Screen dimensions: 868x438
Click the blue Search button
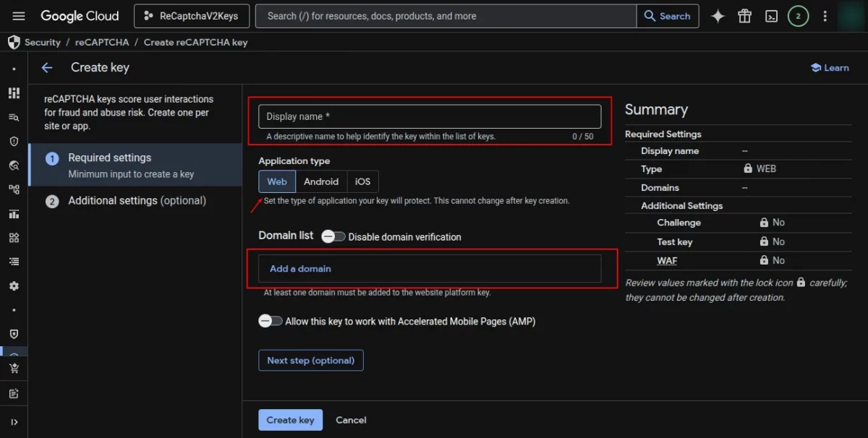668,16
